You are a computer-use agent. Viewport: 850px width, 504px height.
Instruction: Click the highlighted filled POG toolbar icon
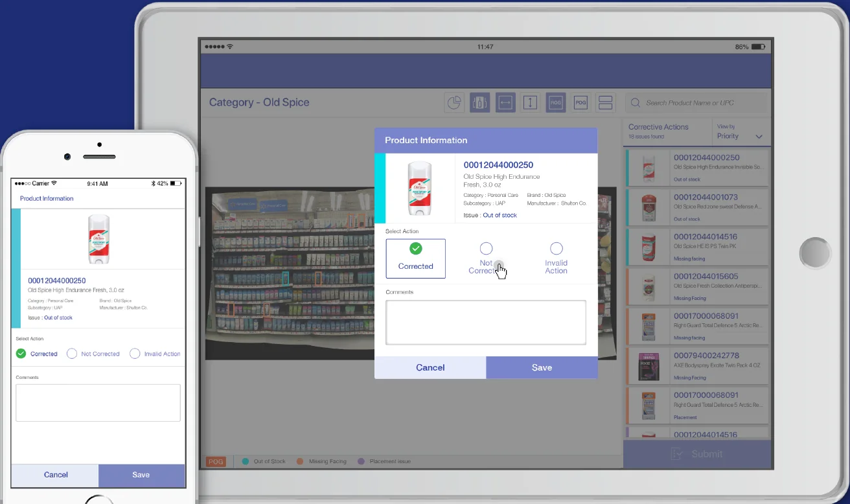[x=555, y=102]
